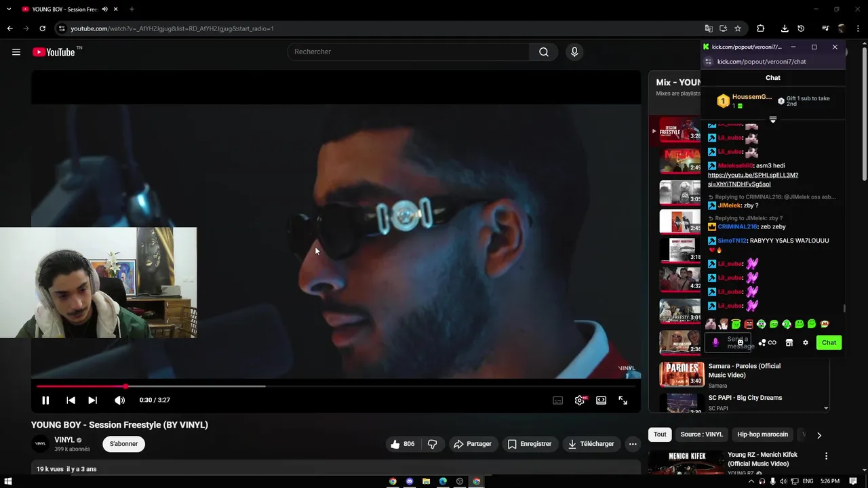Pause the video playback
The image size is (868, 488).
pyautogui.click(x=45, y=401)
